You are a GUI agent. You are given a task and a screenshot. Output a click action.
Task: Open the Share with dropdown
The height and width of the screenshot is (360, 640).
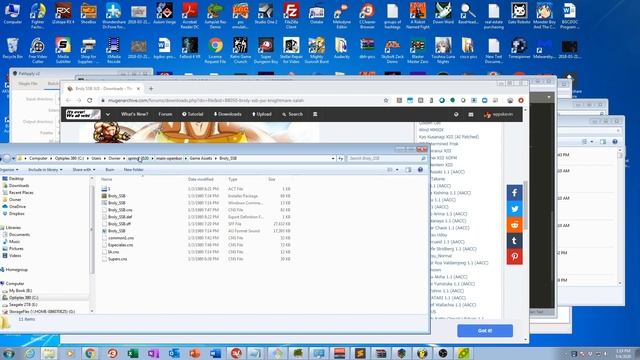pyautogui.click(x=84, y=169)
